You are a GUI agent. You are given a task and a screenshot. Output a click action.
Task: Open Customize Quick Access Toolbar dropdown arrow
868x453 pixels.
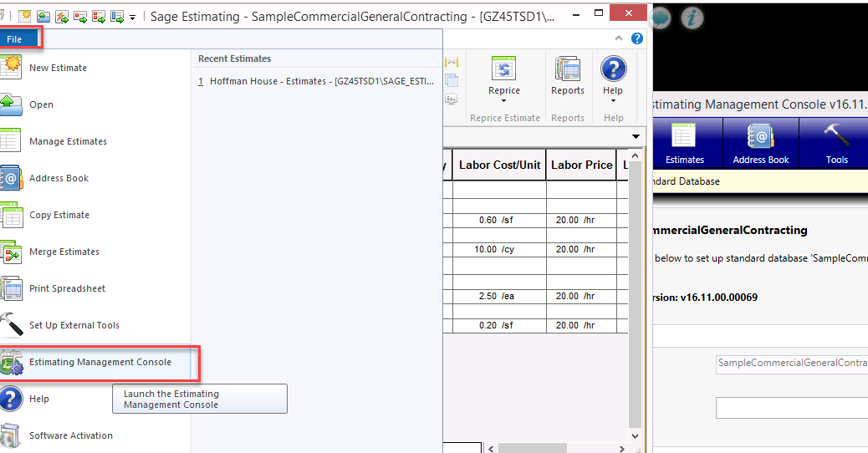click(132, 18)
